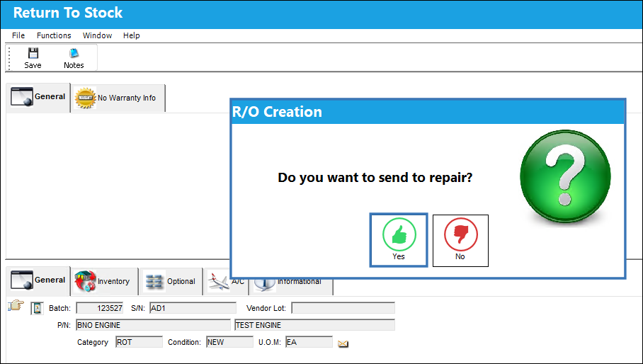This screenshot has height=364, width=643.
Task: Open Notes from the toolbar
Action: pos(74,58)
